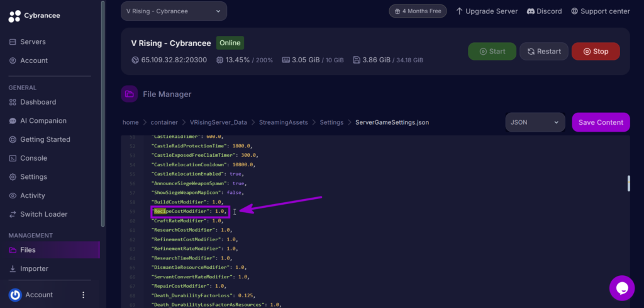Stop the server
This screenshot has width=644, height=308.
596,52
